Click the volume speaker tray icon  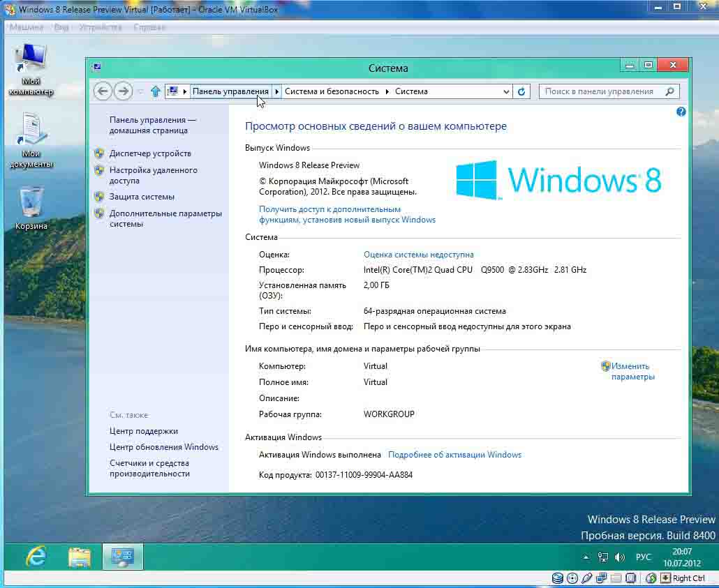619,557
